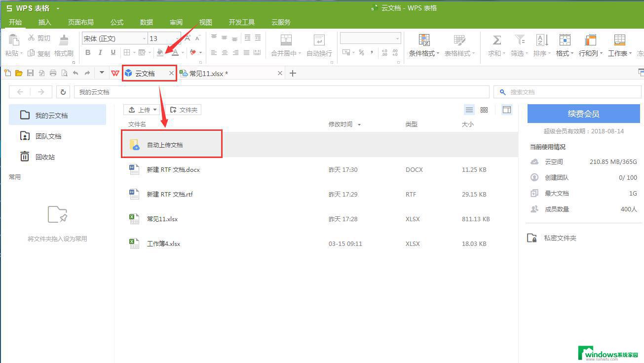Click the Cut scissors button

pos(39,38)
